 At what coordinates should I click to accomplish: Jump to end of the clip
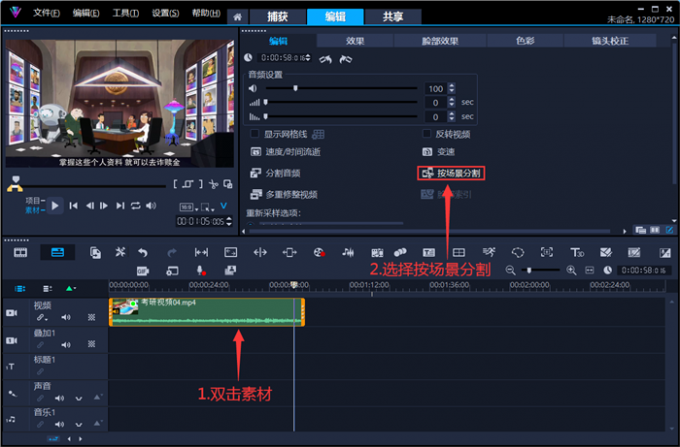coord(120,206)
